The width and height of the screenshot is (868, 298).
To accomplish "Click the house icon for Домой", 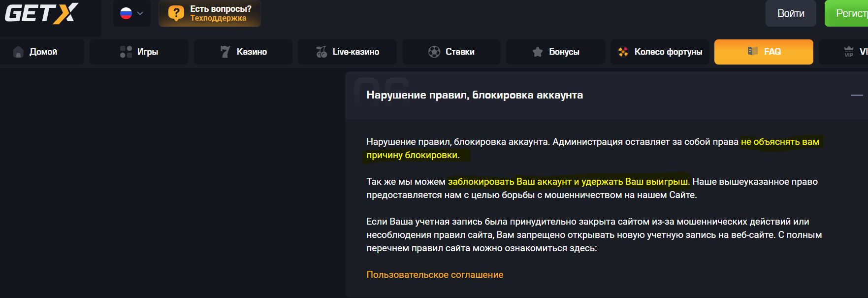I will [18, 52].
